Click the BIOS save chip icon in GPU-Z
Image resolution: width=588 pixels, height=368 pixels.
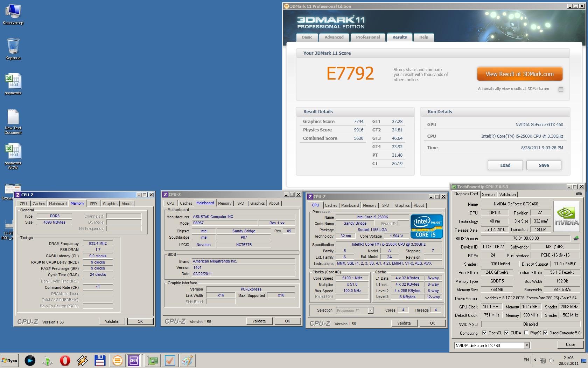576,238
